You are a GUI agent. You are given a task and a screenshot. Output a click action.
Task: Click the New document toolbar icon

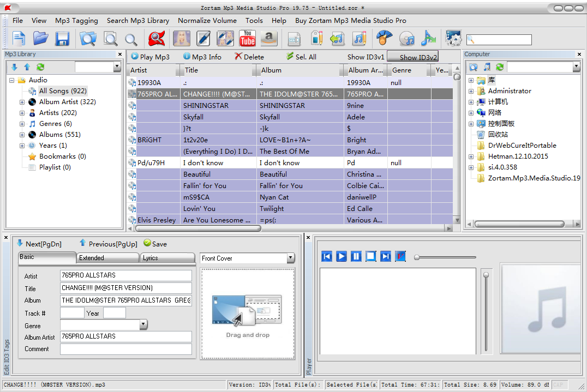19,38
